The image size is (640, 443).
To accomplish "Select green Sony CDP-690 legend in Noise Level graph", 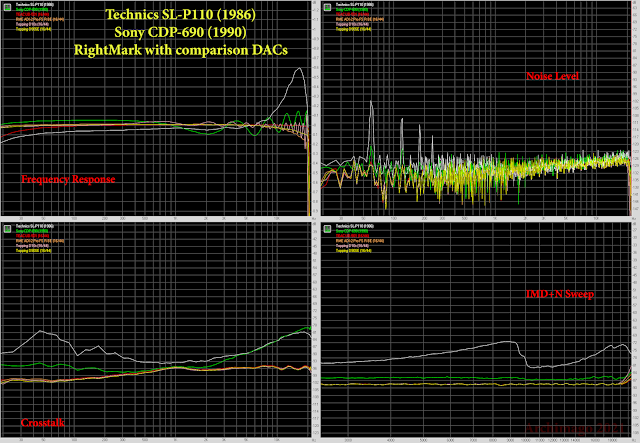I will tap(352, 9).
